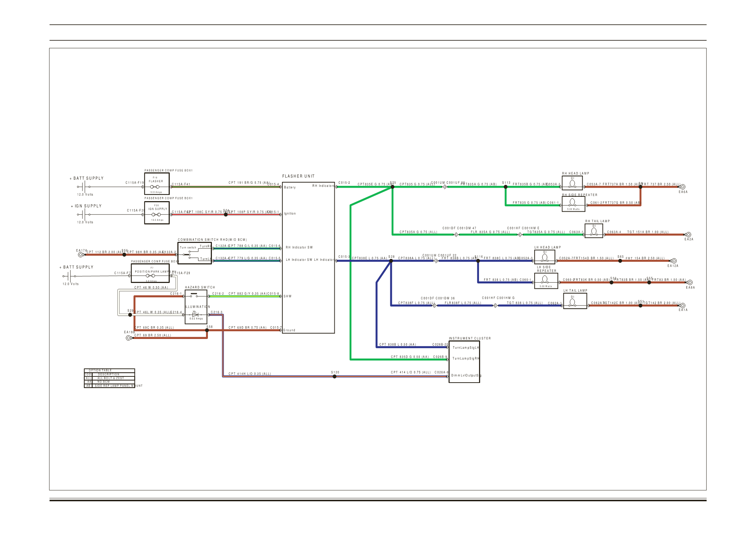Select splice node S25 on green wire
The height and width of the screenshot is (535, 756).
point(392,187)
